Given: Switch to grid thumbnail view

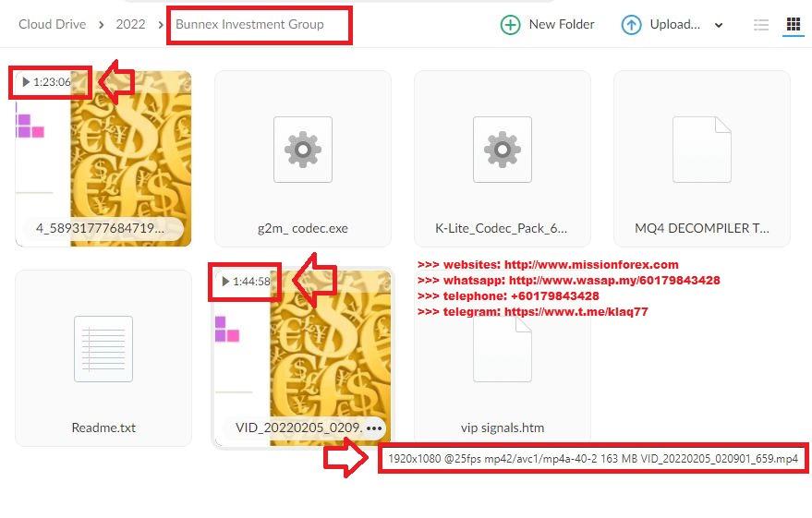Looking at the screenshot, I should (x=793, y=24).
